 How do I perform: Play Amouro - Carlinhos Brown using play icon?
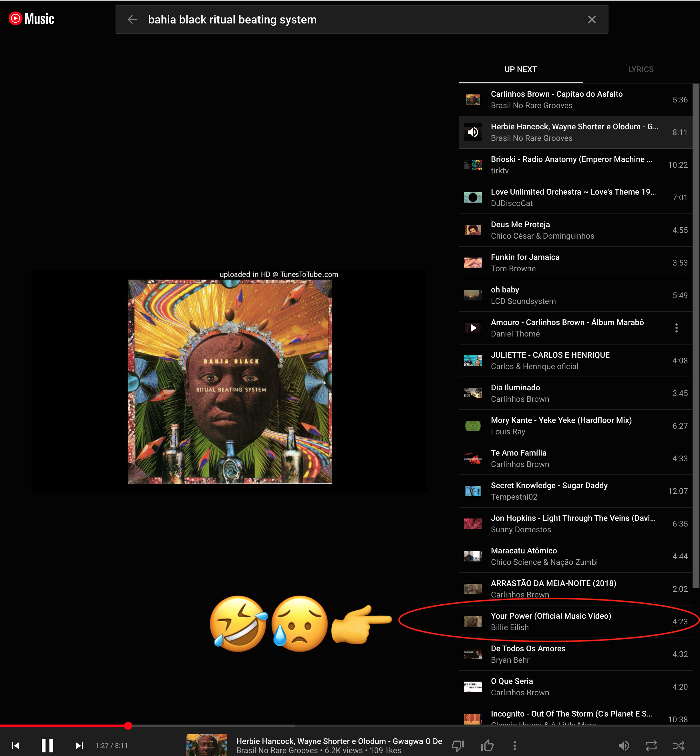[473, 328]
